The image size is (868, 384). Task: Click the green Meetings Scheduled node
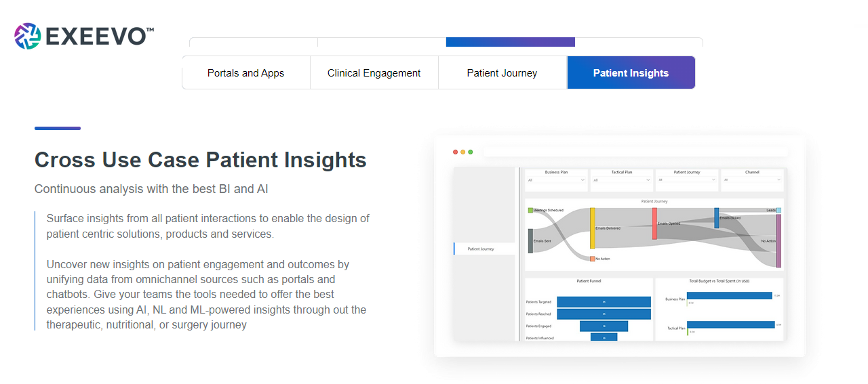(530, 211)
